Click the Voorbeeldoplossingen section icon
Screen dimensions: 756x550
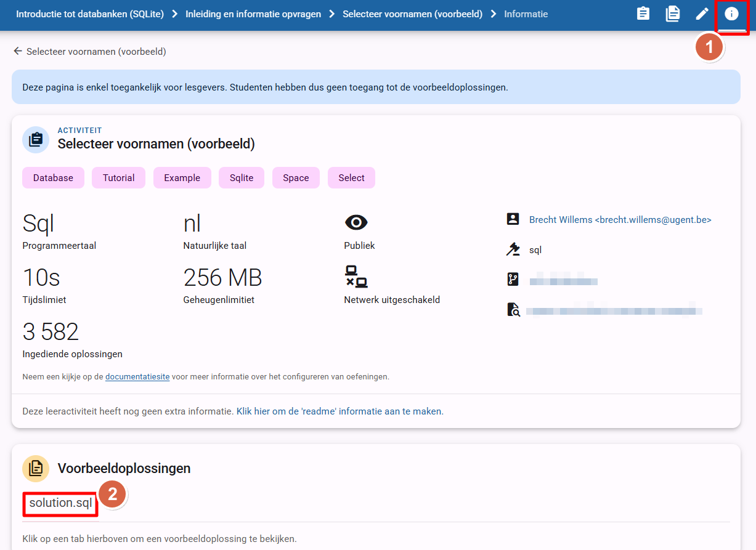point(36,468)
